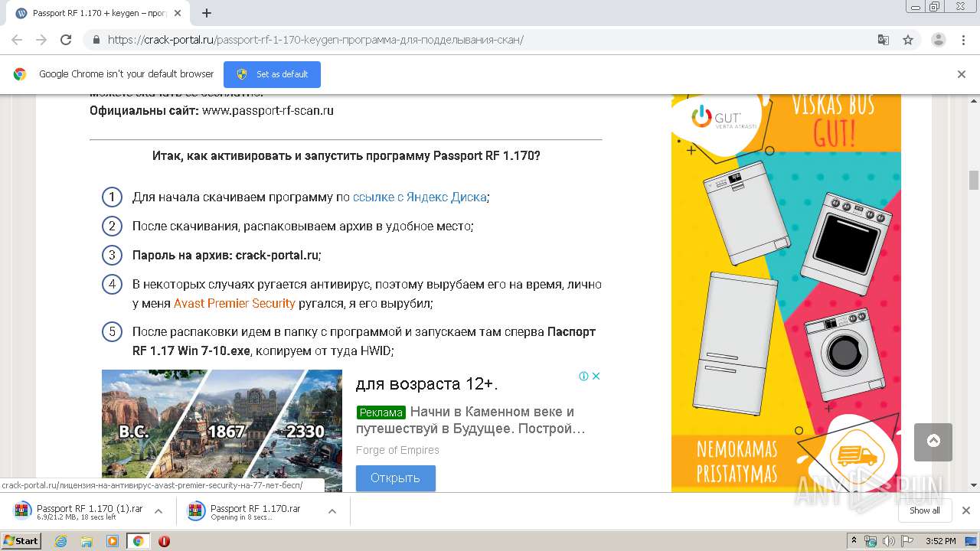Click the GUT appliances sidebar ad banner

[x=786, y=293]
